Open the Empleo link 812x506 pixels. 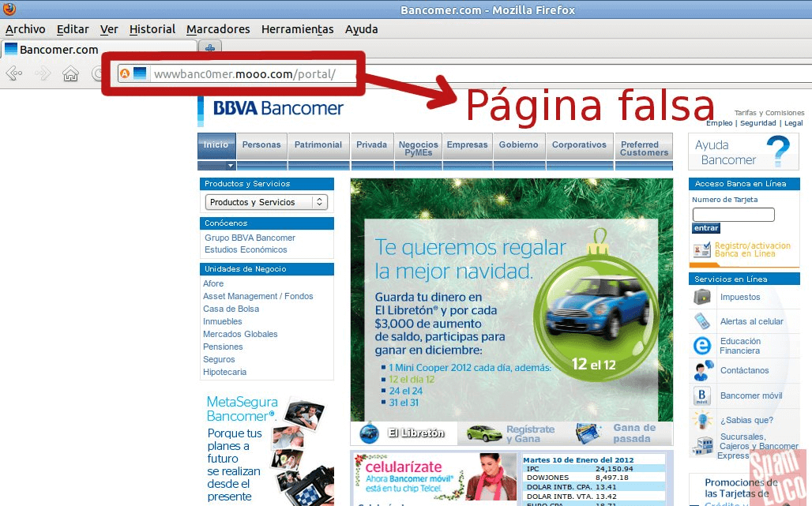click(720, 123)
